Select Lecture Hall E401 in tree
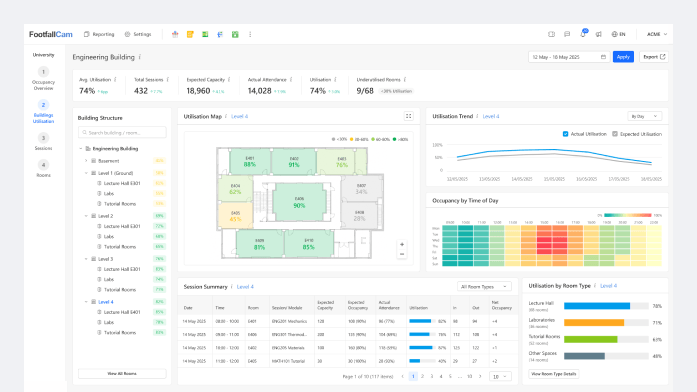This screenshot has height=392, width=697. point(122,312)
